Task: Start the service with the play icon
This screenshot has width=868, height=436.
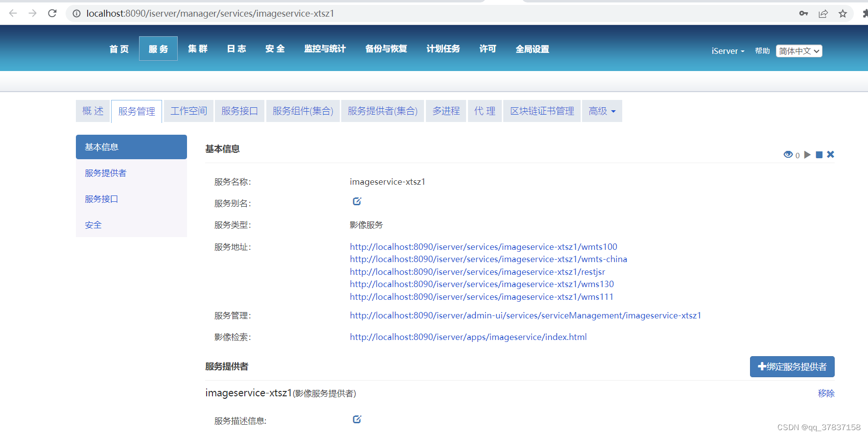Action: [x=807, y=155]
